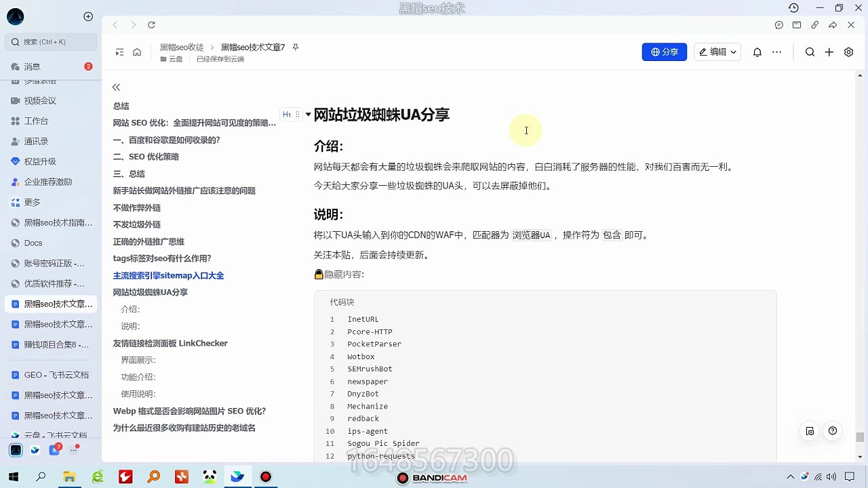The image size is (868, 488).
Task: Jump to outline item Webp 格式是否会影响网站图片 SEO 优化?
Action: tap(189, 411)
